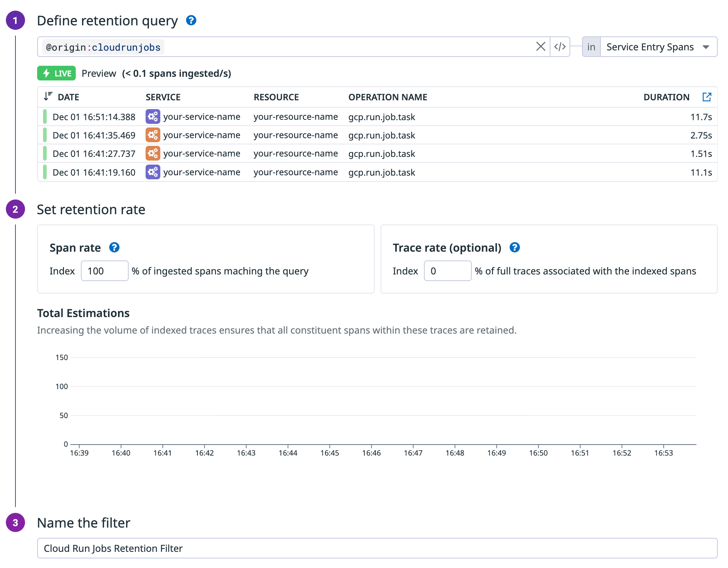Click the DATE column header
728x568 pixels.
pyautogui.click(x=68, y=97)
